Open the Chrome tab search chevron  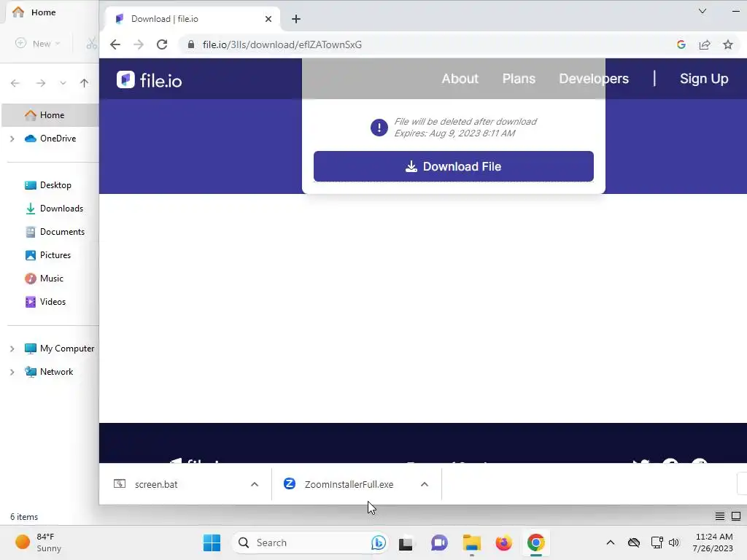click(703, 11)
